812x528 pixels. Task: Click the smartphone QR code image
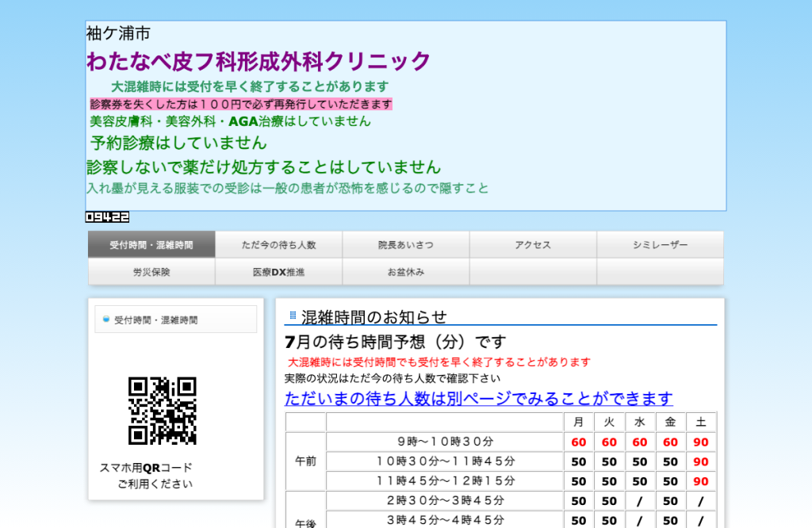(163, 411)
